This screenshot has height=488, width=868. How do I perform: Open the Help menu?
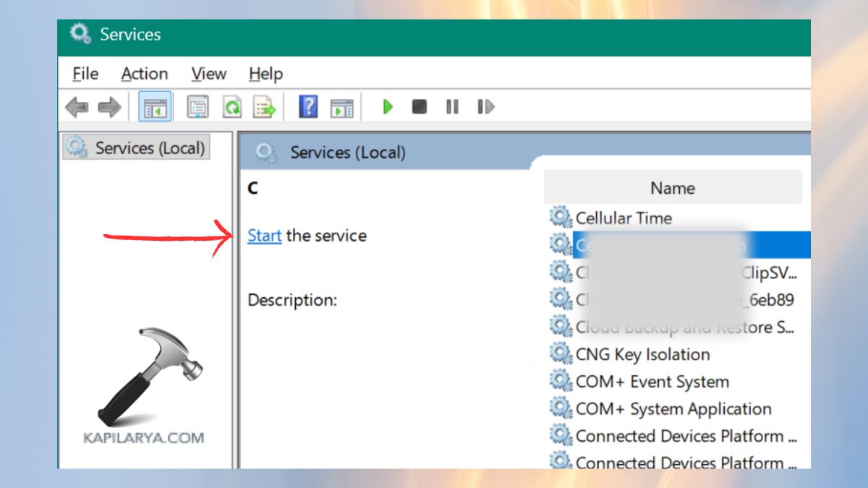coord(265,74)
